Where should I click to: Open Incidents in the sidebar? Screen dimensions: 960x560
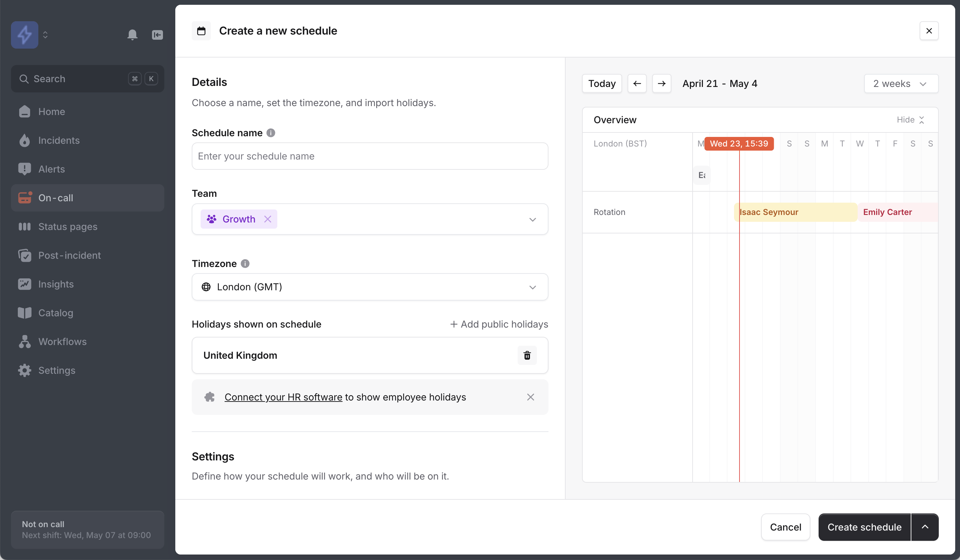59,140
